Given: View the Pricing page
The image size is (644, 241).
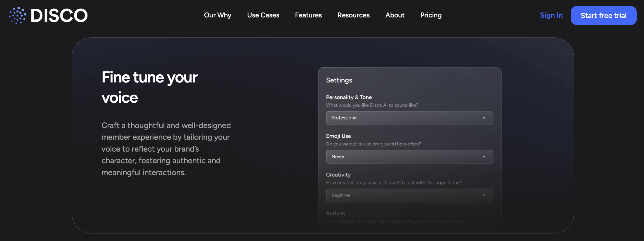Looking at the screenshot, I should pyautogui.click(x=431, y=15).
